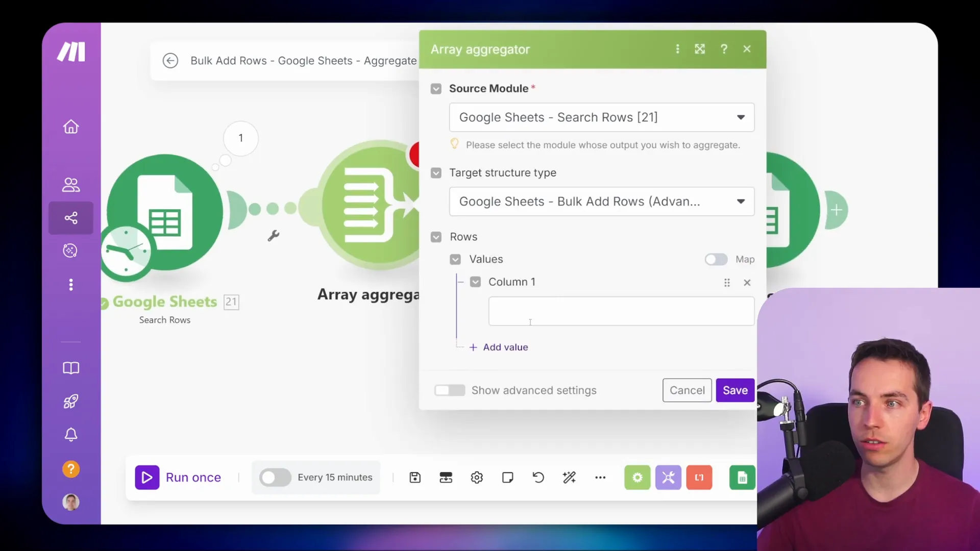Enable Show advanced settings toggle
The height and width of the screenshot is (551, 980).
tap(449, 390)
